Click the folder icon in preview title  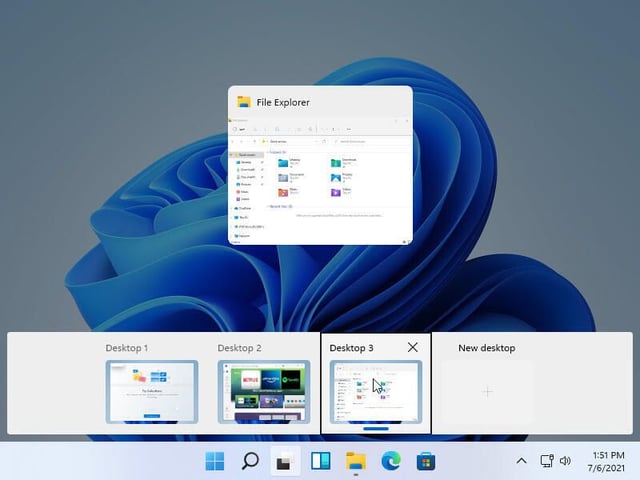tap(244, 102)
